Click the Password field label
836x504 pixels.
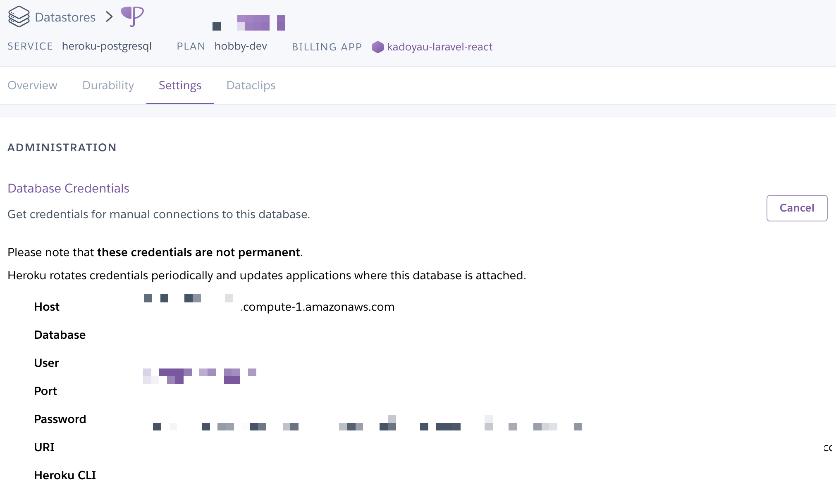[x=60, y=419]
